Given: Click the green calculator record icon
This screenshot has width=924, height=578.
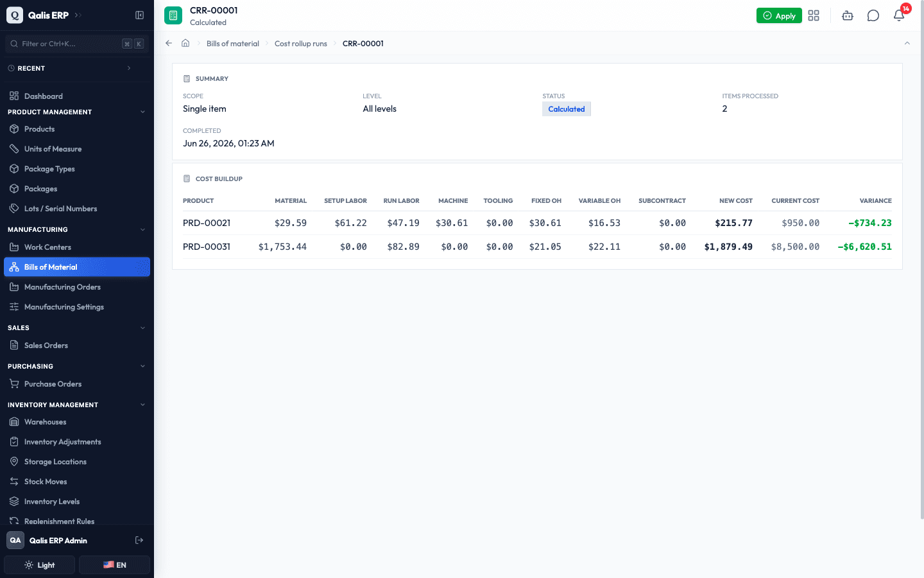Looking at the screenshot, I should [173, 15].
